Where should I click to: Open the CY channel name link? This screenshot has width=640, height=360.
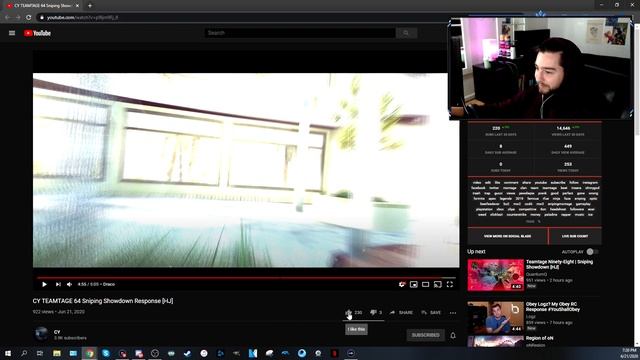(57, 332)
